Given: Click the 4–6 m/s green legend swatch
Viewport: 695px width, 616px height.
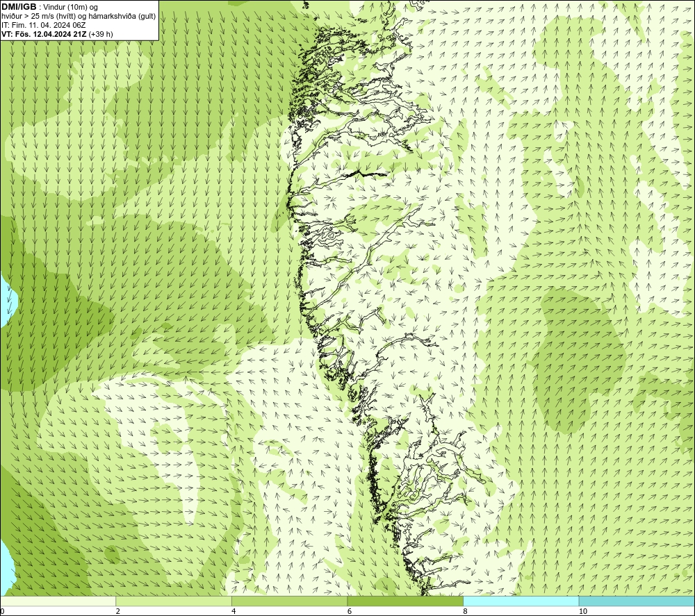Looking at the screenshot, I should [289, 601].
